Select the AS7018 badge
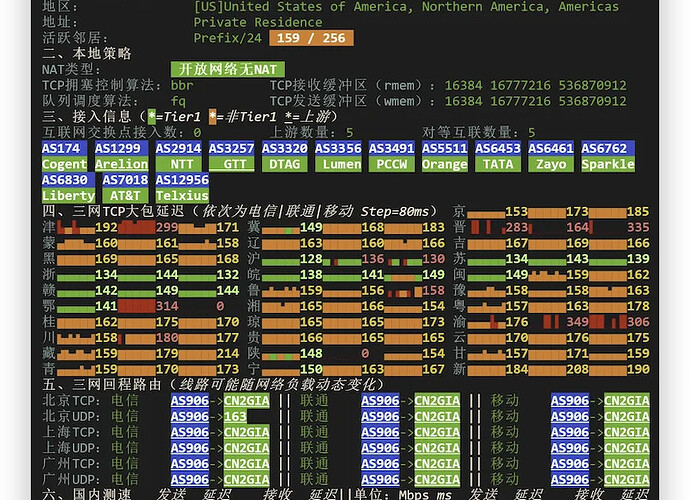 [125, 180]
